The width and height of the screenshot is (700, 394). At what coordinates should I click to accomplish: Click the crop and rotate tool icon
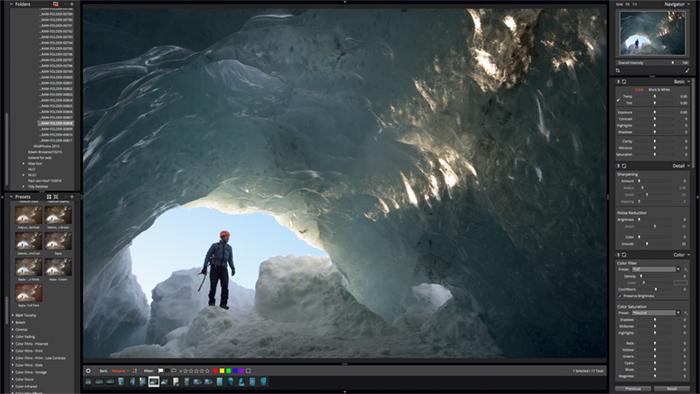point(618,71)
